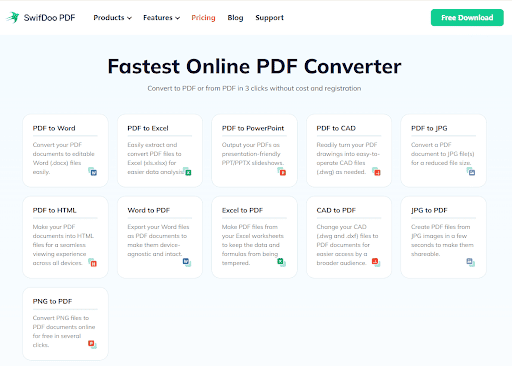Open the Excel to PDF title
Image resolution: width=512 pixels, height=366 pixels.
point(243,210)
